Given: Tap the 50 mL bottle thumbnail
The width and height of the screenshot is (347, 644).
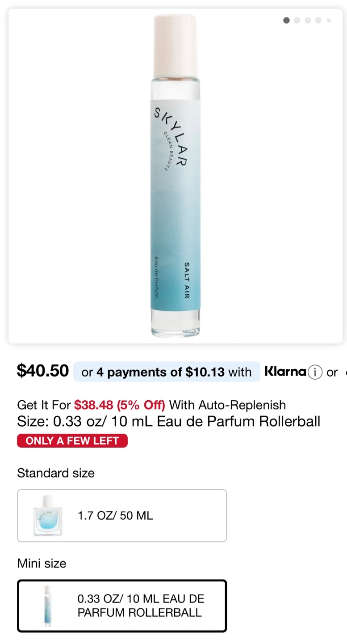Looking at the screenshot, I should tap(47, 515).
